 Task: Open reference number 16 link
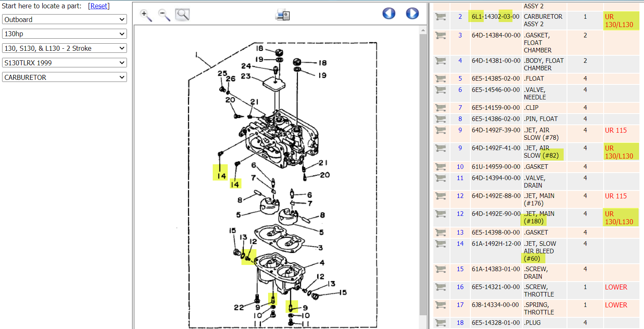click(x=460, y=287)
